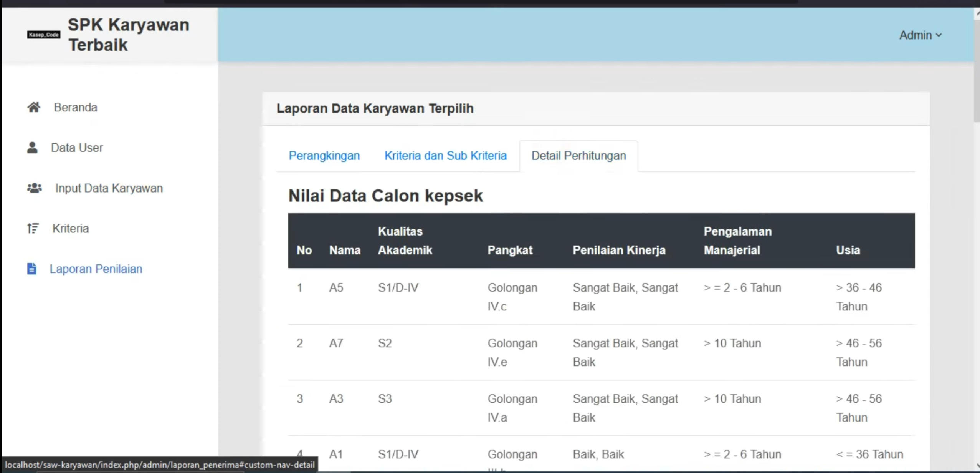Click the > 36 - 46 Tahun cell
The height and width of the screenshot is (473, 980).
coord(859,297)
